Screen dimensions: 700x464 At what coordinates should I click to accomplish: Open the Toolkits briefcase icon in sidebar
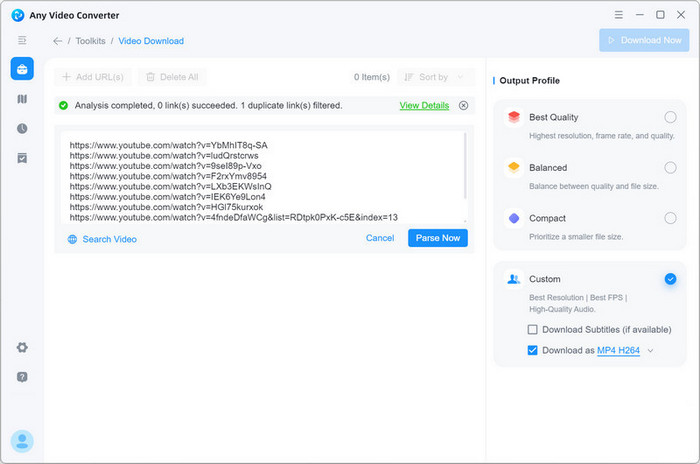[x=22, y=69]
